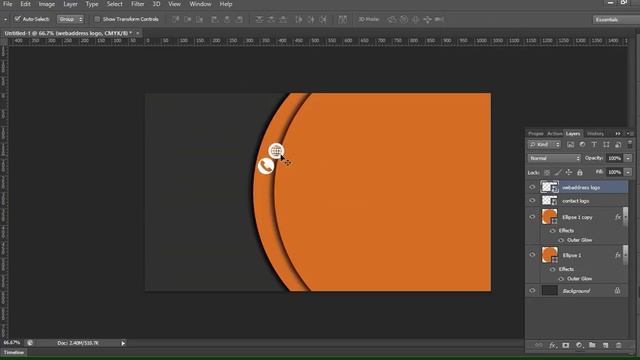Select the Background layer name

coord(576,291)
